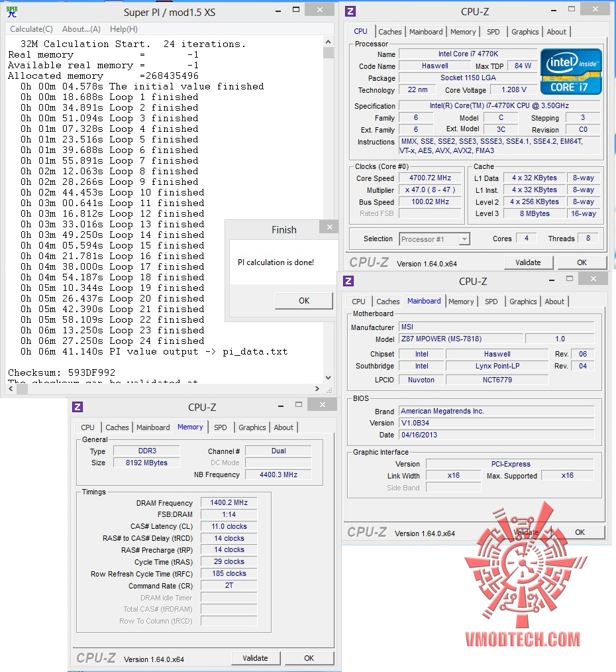Open Graphics tab in the Memory window
616x672 pixels.
252,427
